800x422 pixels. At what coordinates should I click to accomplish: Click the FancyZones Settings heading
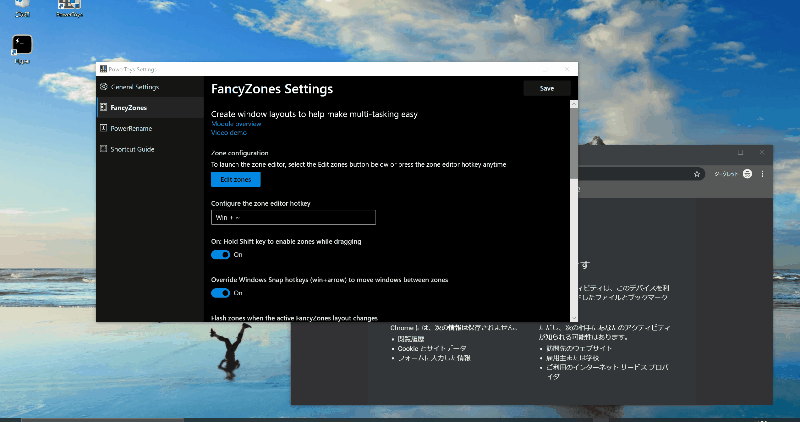tap(272, 89)
